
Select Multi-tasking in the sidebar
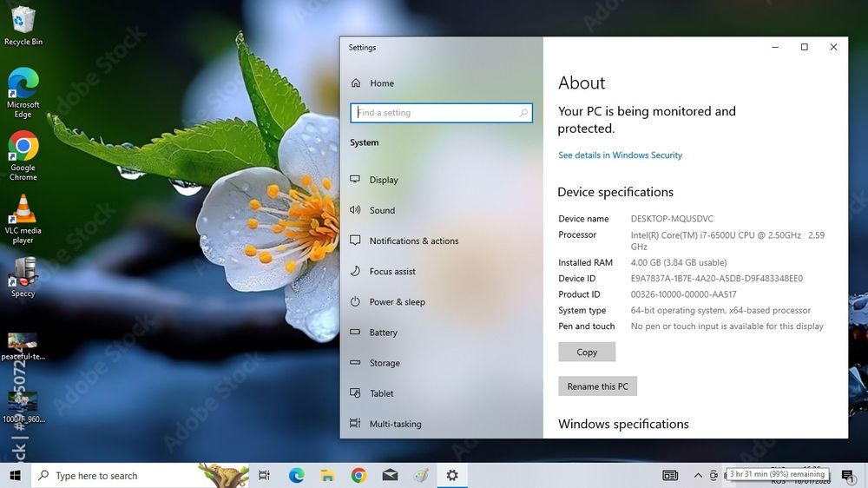[x=395, y=424]
